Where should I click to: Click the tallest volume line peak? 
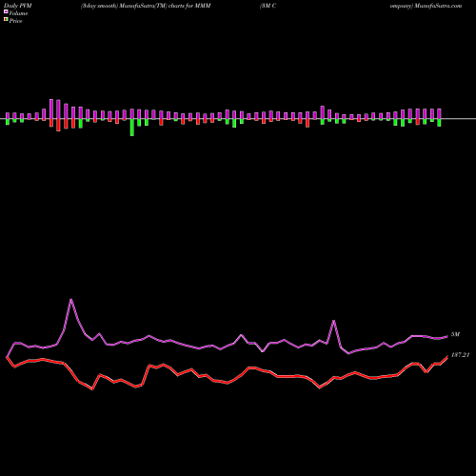point(71,299)
